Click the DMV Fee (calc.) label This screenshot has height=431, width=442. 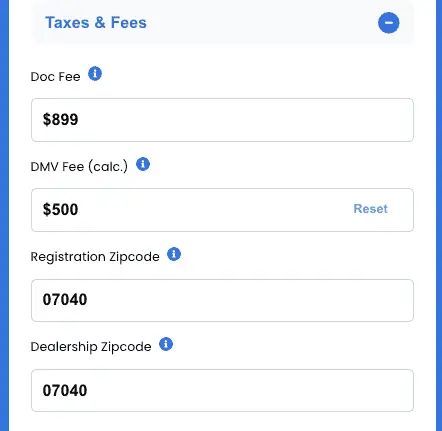(79, 166)
